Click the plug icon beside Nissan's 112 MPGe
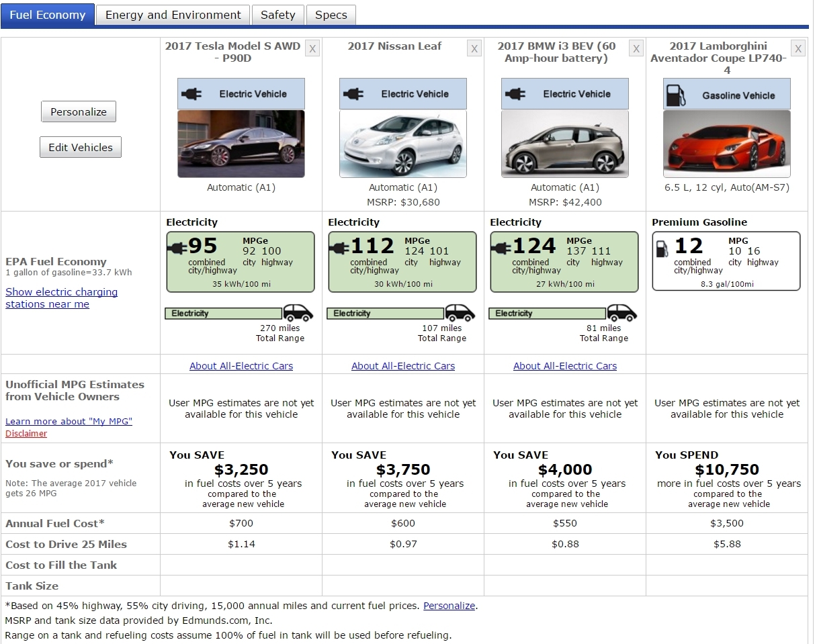Screen dimensions: 817x644 pyautogui.click(x=340, y=247)
